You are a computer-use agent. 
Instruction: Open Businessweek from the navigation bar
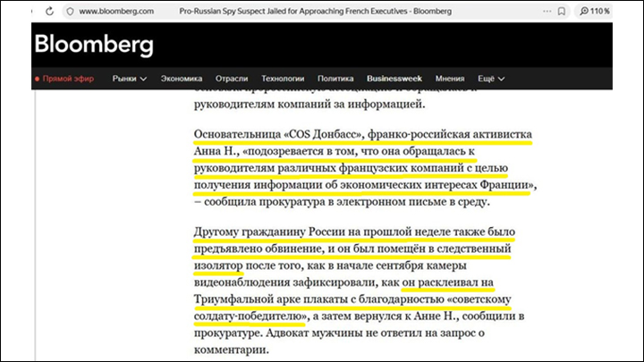[394, 79]
